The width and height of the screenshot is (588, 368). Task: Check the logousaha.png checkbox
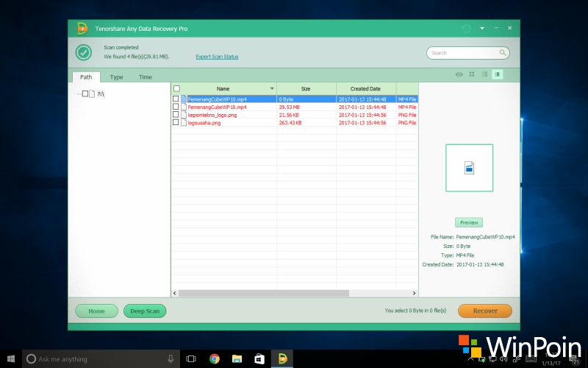click(x=176, y=122)
